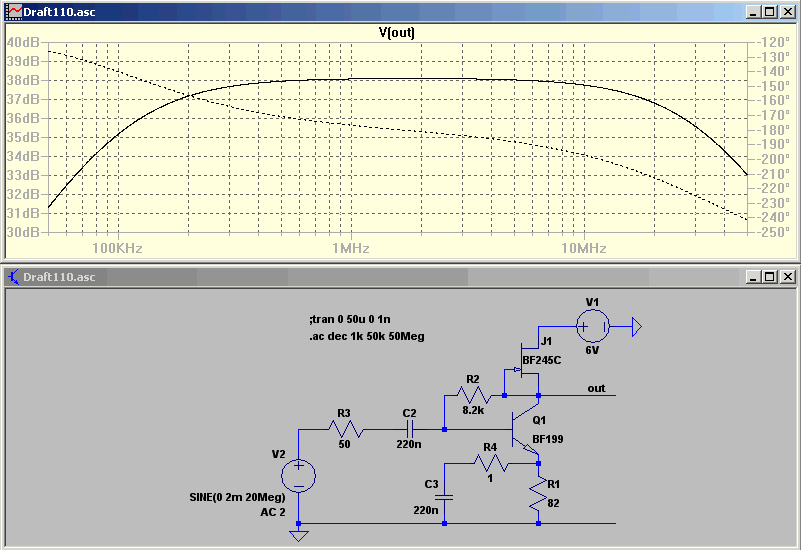Minimize the schematic window Draft110.asc
Viewport: 801px width, 550px height.
point(752,277)
